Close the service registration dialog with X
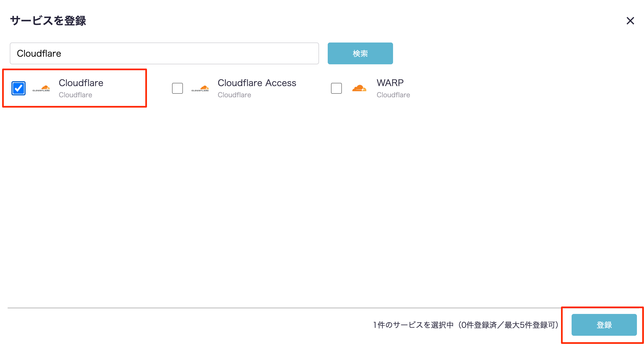Image resolution: width=644 pixels, height=357 pixels. click(x=630, y=21)
